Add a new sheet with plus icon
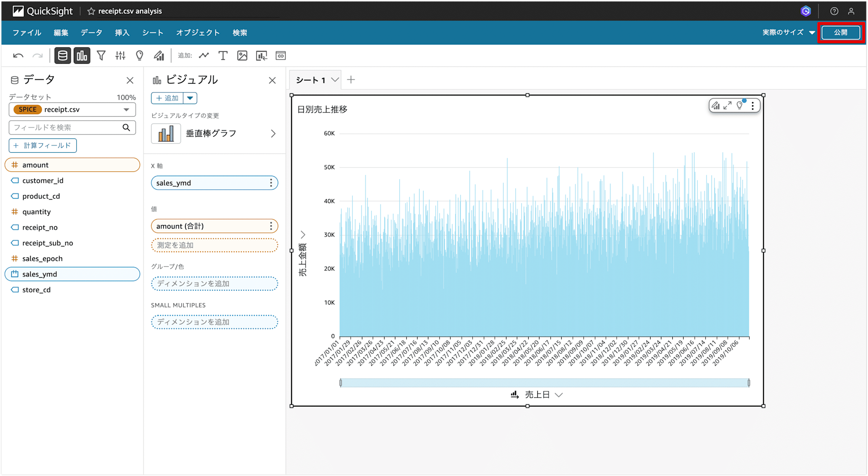Viewport: 868px width, 476px height. [351, 80]
